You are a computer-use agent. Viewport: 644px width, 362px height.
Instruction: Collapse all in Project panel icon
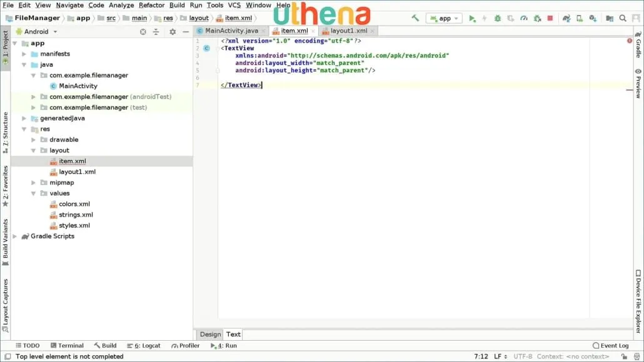156,32
